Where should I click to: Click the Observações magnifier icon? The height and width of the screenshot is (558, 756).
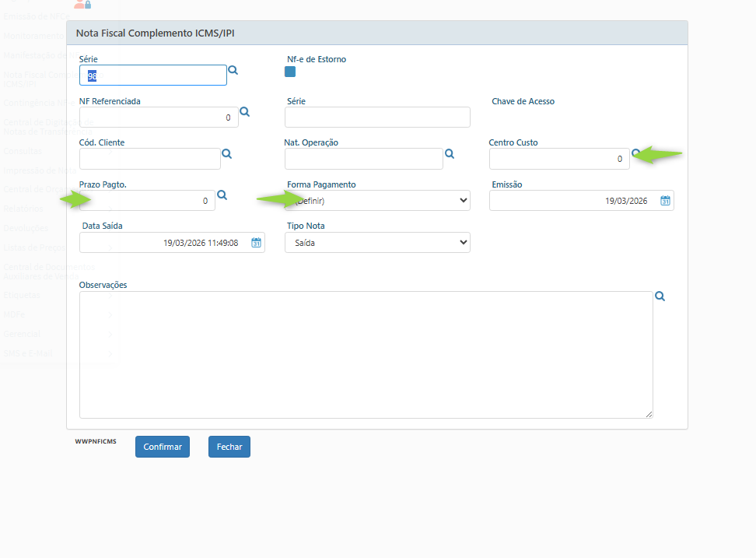tap(660, 297)
